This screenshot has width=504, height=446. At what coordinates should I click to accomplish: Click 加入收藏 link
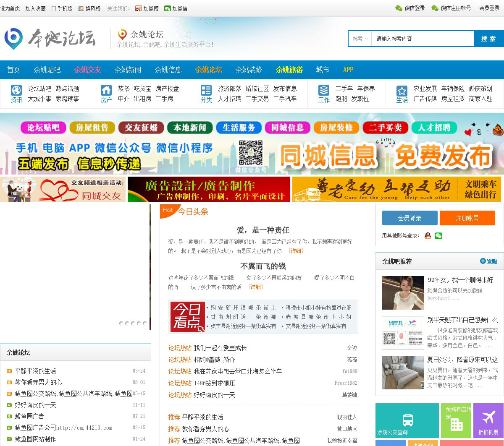tap(35, 8)
